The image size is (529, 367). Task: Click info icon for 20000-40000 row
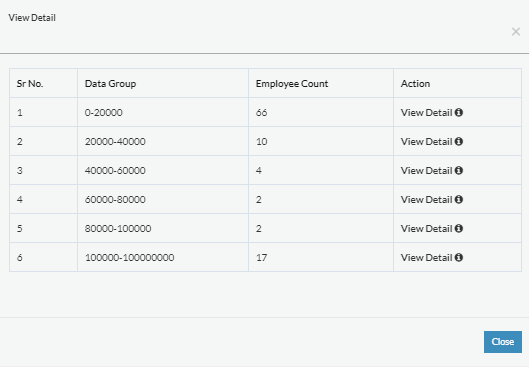(458, 141)
